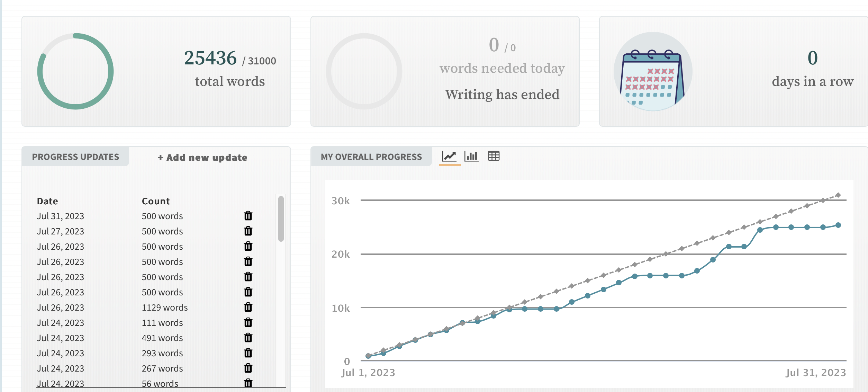Delete the 293 words update

click(x=248, y=353)
